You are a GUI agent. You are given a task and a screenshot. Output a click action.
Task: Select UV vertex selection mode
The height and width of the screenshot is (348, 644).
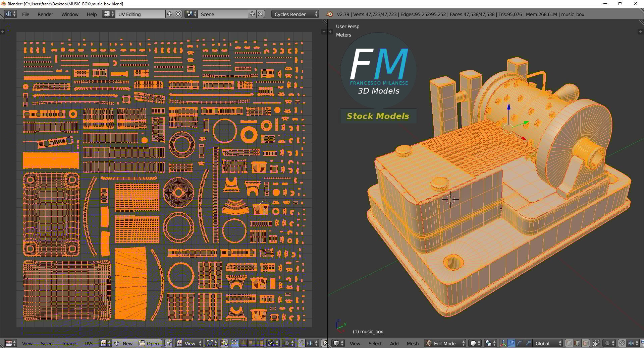(x=234, y=343)
